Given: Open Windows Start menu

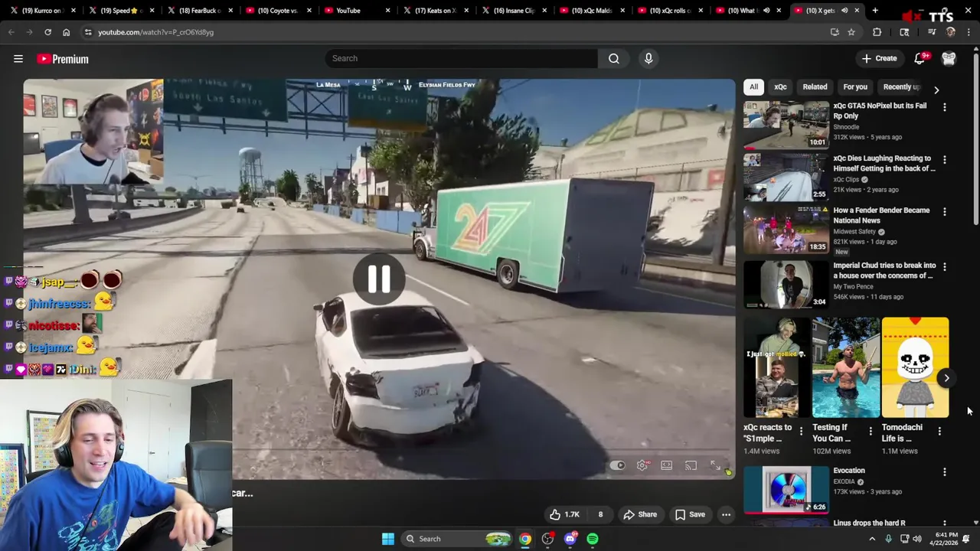Looking at the screenshot, I should 388,539.
